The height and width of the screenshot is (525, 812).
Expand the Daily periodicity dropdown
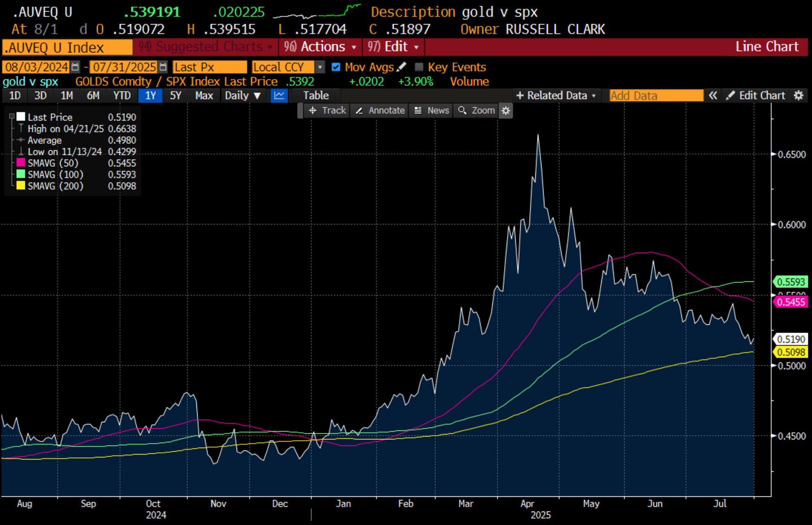tap(243, 95)
